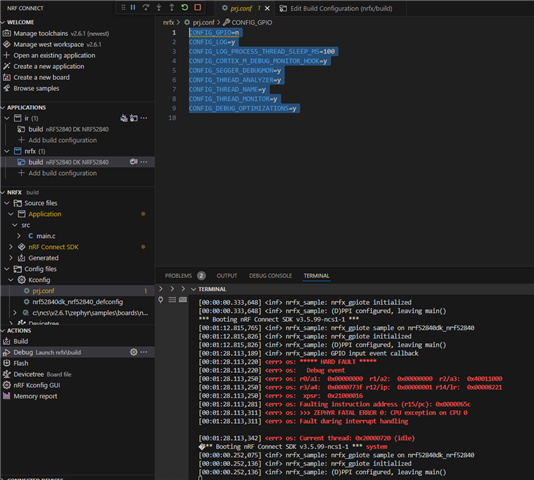Viewport: 534px width, 480px height.
Task: Collapse the Source files tree node
Action: point(7,203)
